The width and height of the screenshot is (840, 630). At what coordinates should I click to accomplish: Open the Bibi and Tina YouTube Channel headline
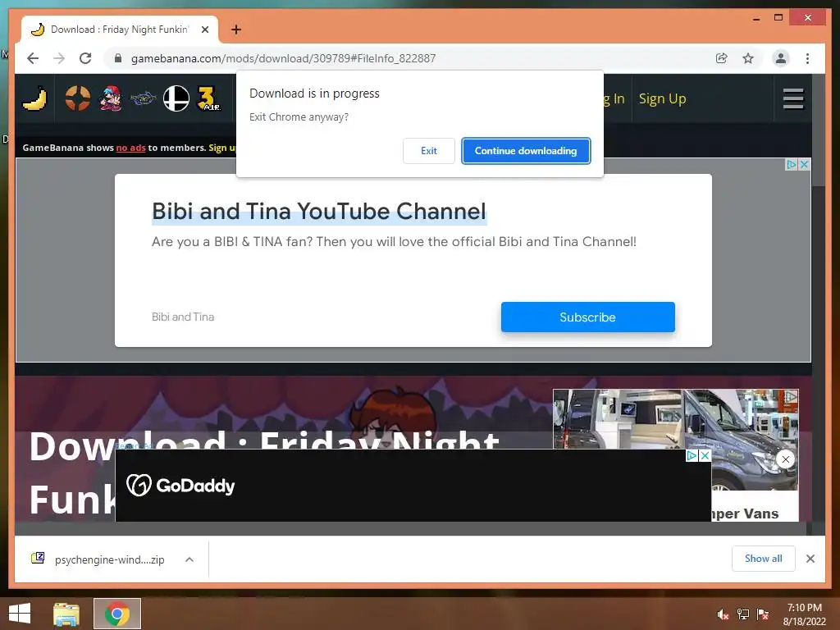pyautogui.click(x=319, y=211)
